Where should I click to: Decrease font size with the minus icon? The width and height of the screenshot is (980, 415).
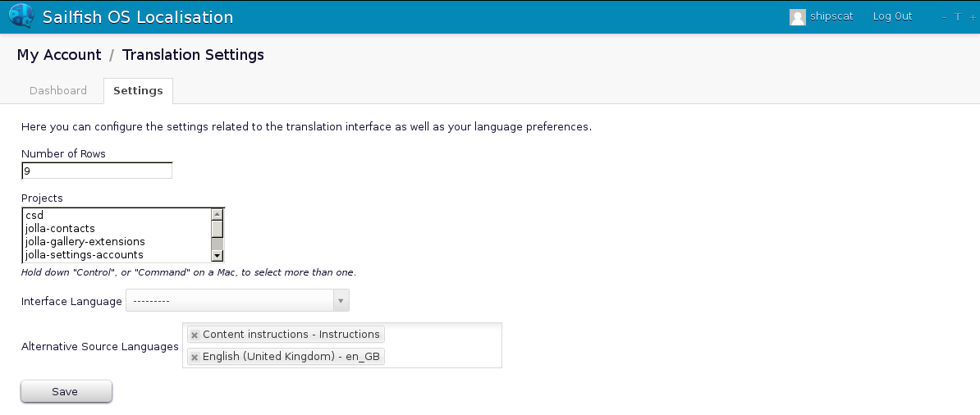(944, 17)
